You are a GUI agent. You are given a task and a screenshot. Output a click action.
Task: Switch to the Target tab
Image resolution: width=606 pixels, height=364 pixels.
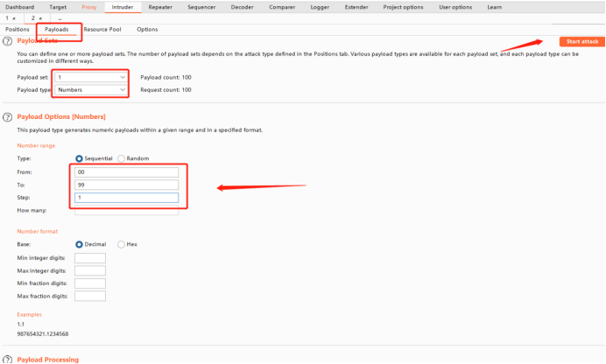pyautogui.click(x=58, y=7)
